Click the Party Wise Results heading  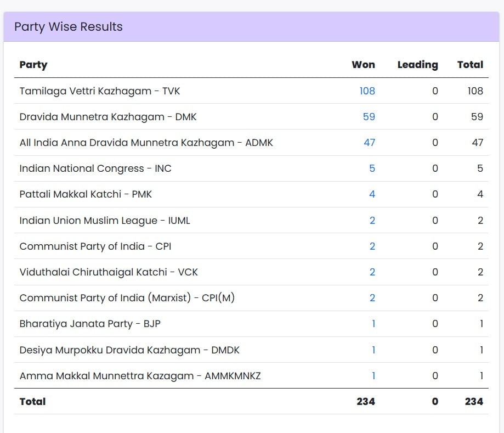click(69, 27)
